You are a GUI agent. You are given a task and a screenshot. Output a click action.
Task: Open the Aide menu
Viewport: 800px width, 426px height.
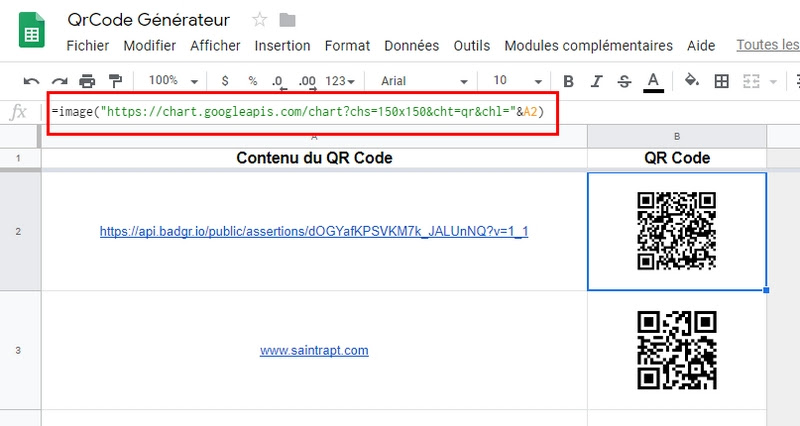coord(701,46)
